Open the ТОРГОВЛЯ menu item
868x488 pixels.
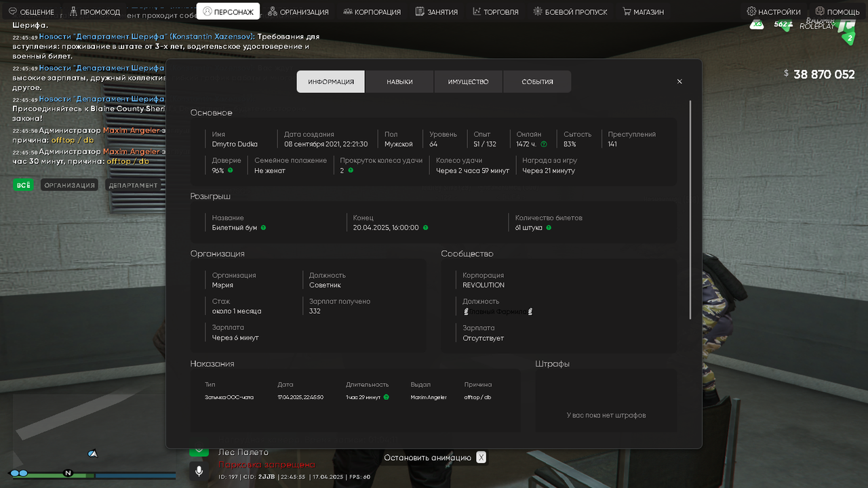point(496,12)
